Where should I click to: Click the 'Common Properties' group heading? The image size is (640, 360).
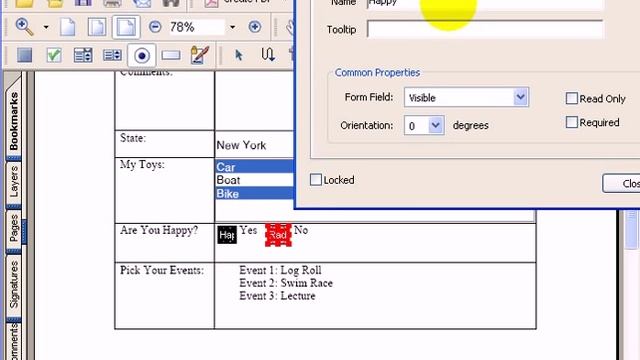[x=377, y=72]
